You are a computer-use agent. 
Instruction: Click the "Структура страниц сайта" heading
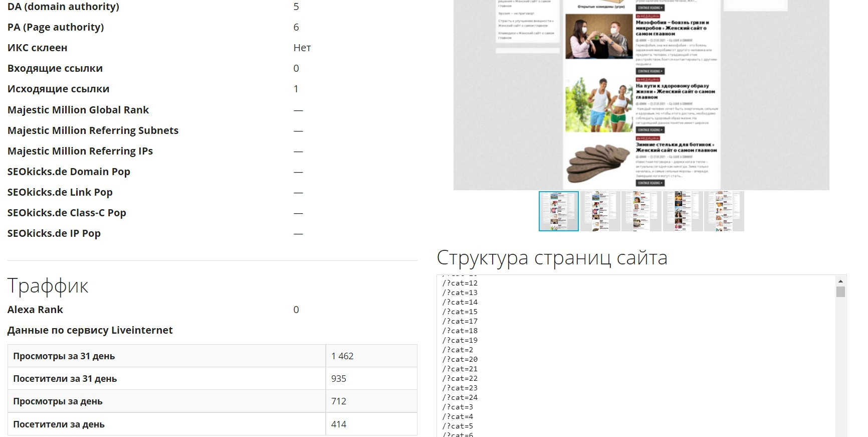coord(552,258)
